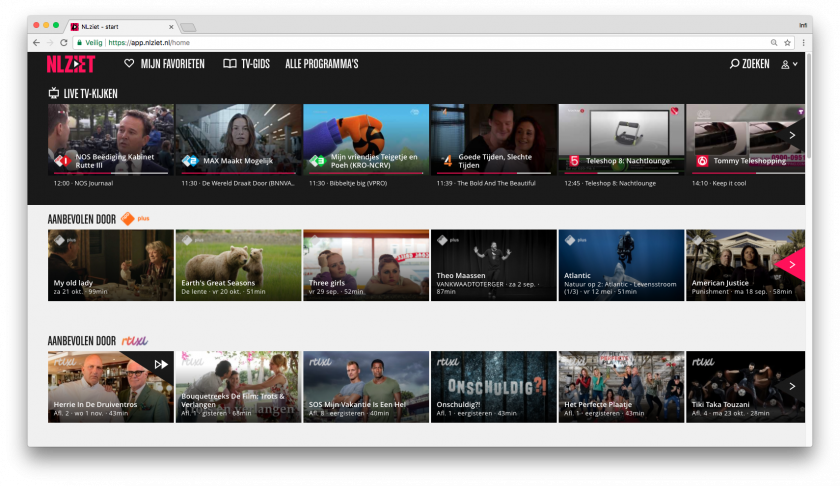Screen dimensions: 840x486
Task: Watch NPO 3 Mijn vriendjes Teigetje en Poeh
Action: coord(366,139)
